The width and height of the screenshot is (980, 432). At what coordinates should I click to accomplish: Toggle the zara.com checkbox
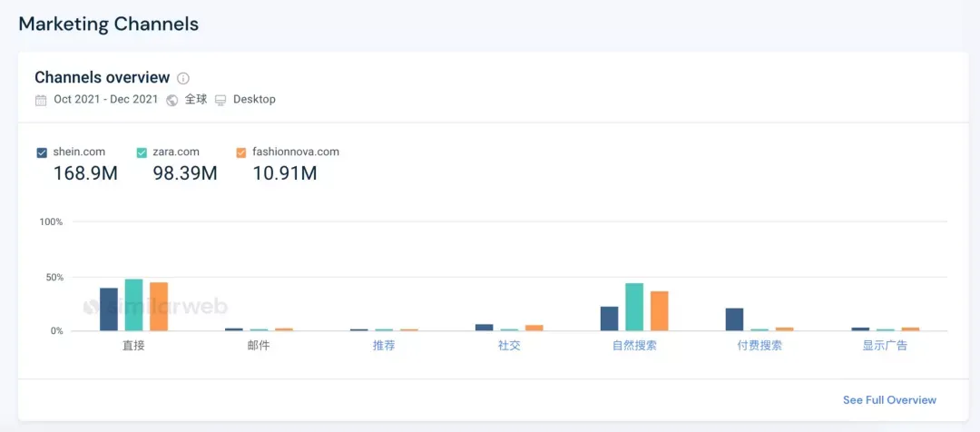pyautogui.click(x=142, y=152)
